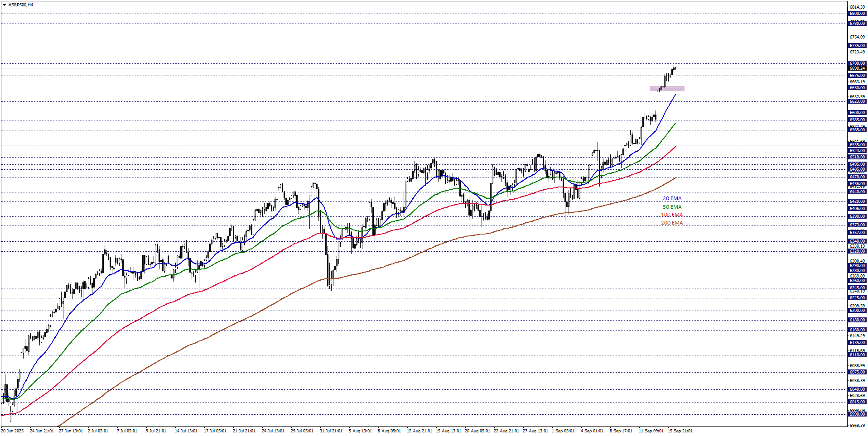Viewport: 868px width, 436px height.
Task: Click the 100 EMA label
Action: coord(672,215)
